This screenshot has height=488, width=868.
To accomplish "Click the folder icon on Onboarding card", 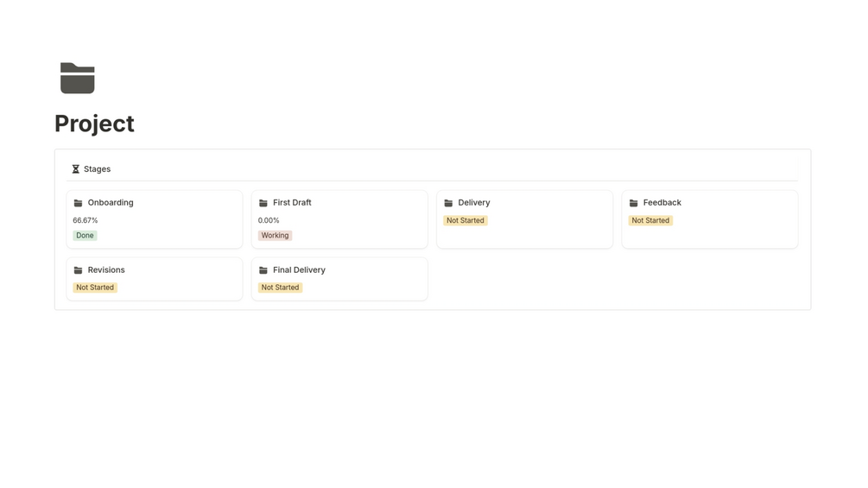I will click(x=79, y=203).
